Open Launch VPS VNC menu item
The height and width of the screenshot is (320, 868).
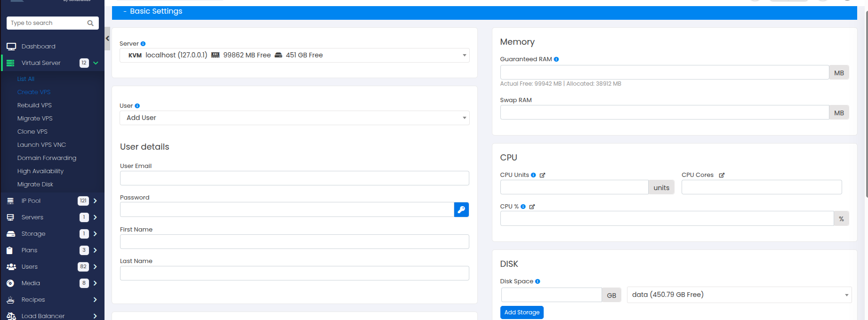[41, 145]
